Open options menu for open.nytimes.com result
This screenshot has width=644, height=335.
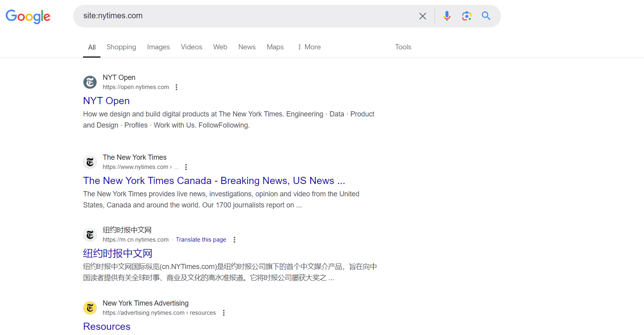click(176, 87)
